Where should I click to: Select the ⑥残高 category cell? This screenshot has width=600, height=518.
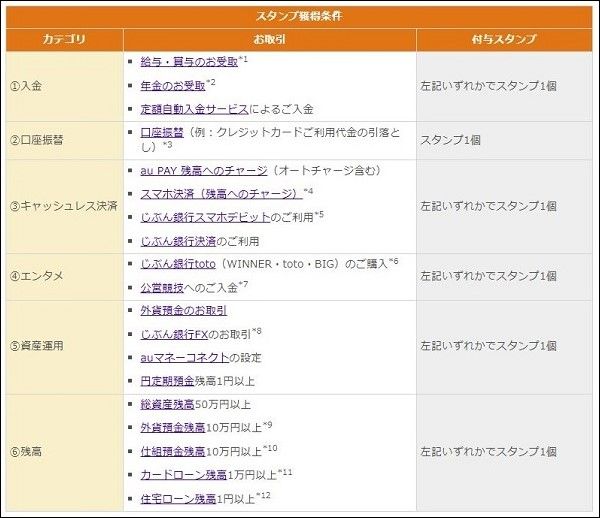click(x=65, y=452)
